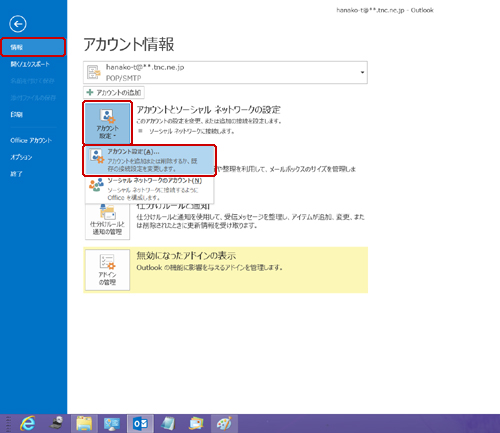The height and width of the screenshot is (433, 500).
Task: Launch Internet Explorer from the taskbar
Action: point(28,424)
